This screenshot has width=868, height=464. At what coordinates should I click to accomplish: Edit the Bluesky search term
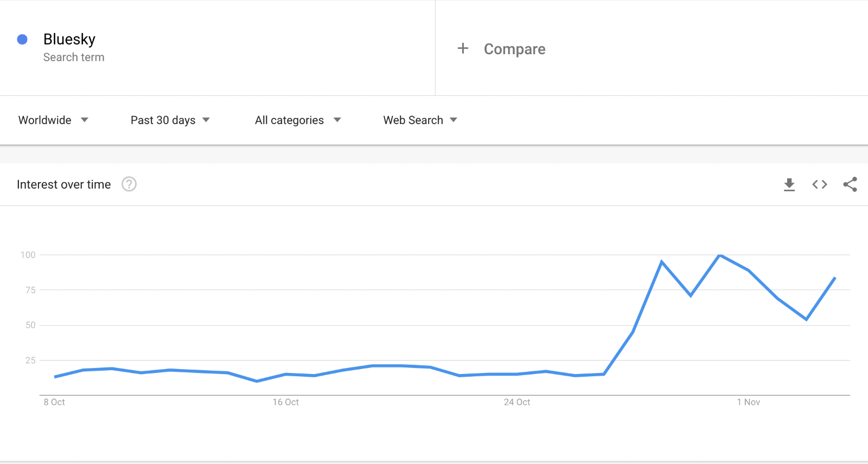(x=69, y=39)
